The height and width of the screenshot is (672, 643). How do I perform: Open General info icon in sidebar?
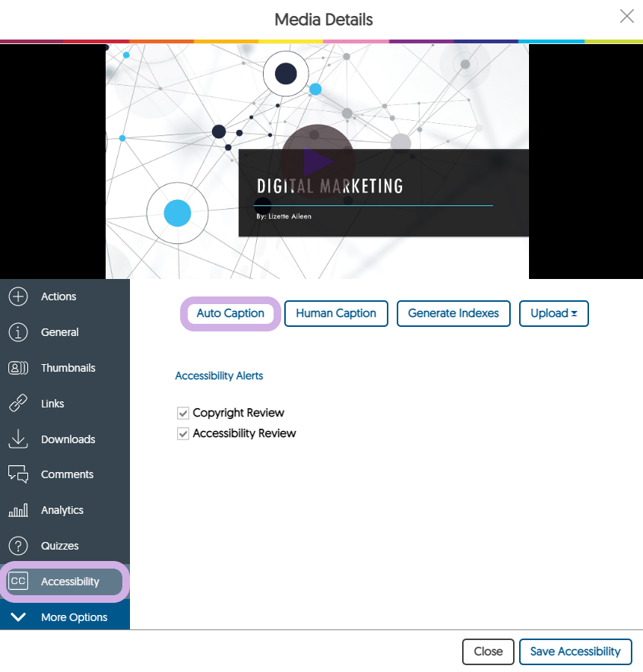tap(18, 332)
